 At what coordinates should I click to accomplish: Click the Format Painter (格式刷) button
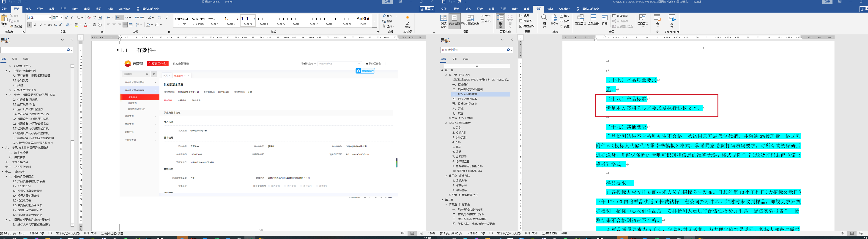point(16,26)
